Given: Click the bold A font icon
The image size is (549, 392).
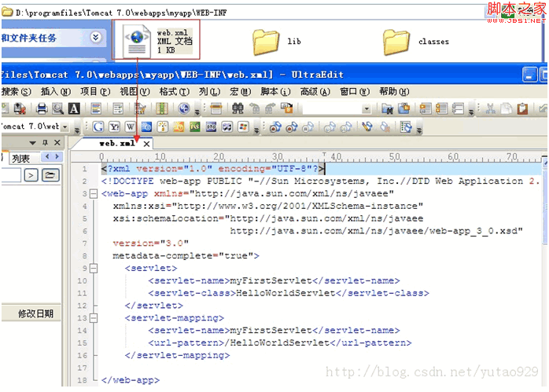Looking at the screenshot, I should click(73, 109).
